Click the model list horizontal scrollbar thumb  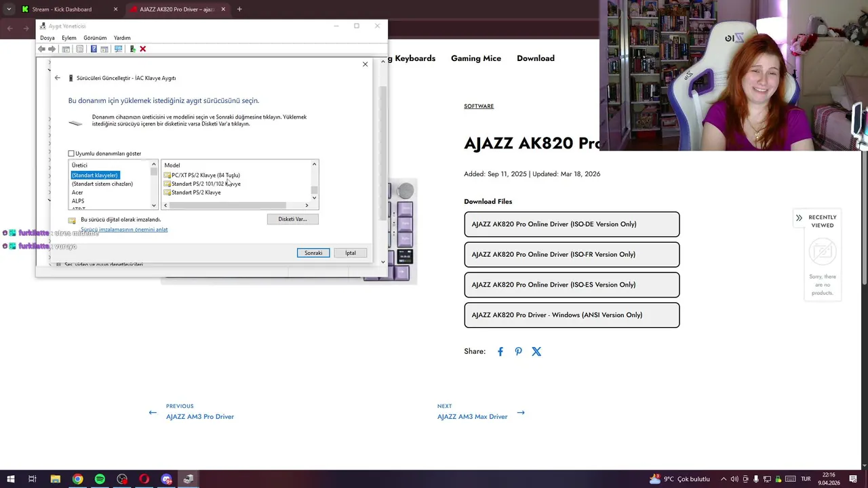[x=228, y=205]
